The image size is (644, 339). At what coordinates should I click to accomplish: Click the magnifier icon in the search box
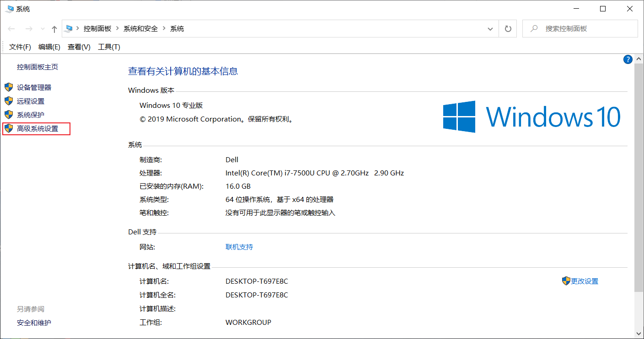click(534, 28)
